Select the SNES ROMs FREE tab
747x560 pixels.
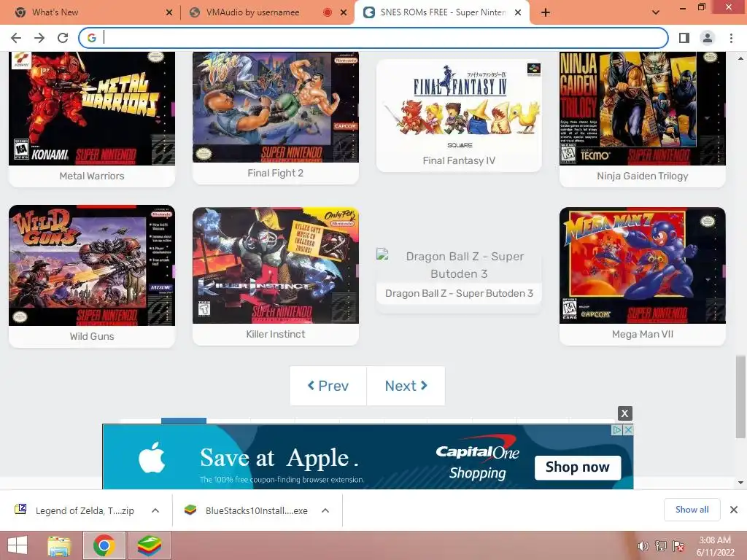(x=443, y=12)
